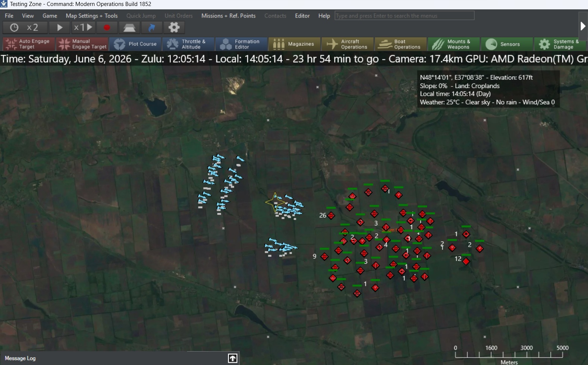This screenshot has height=365, width=588.
Task: Click Auto Engage Target button
Action: (x=29, y=44)
